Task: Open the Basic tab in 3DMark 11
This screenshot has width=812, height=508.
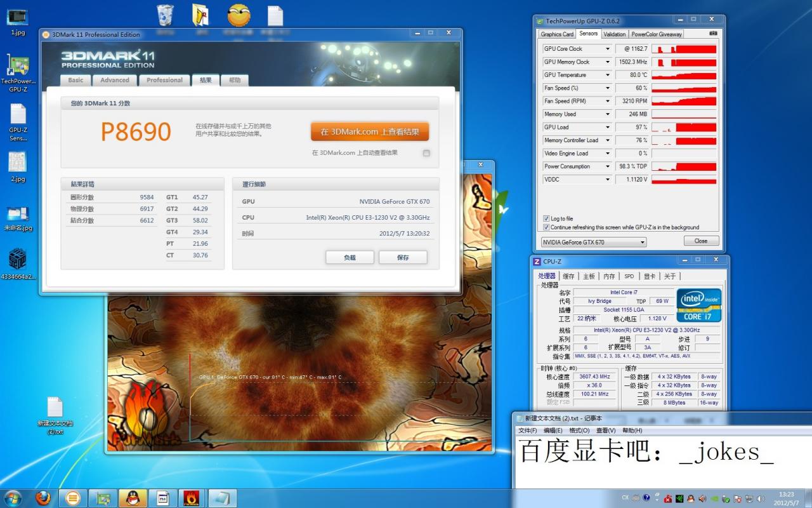Action: (x=75, y=80)
